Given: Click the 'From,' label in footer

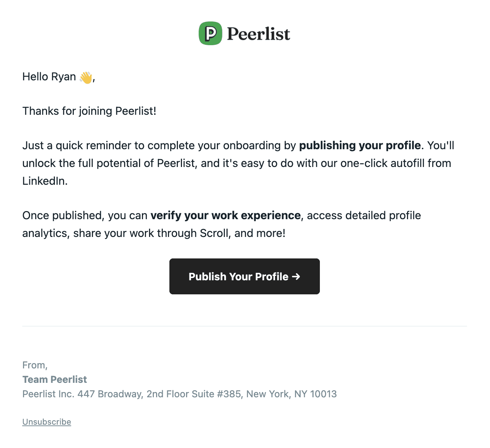Looking at the screenshot, I should (x=35, y=365).
